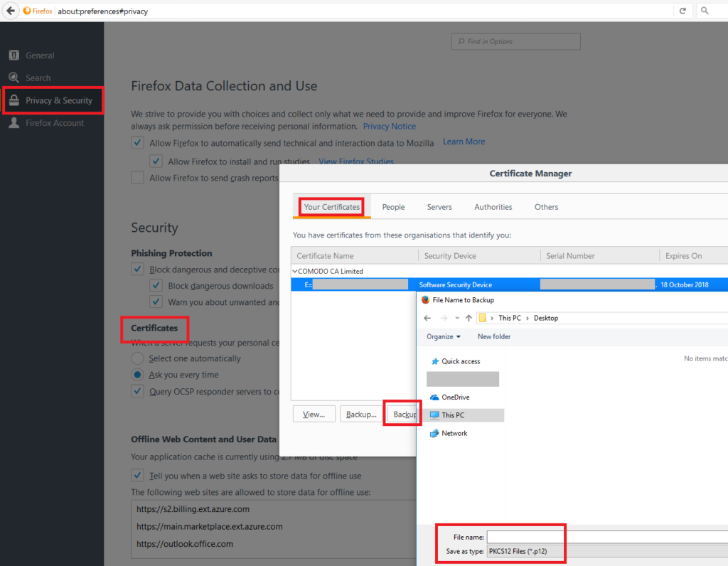
Task: Click the folder icon in the path bar
Action: [x=483, y=318]
